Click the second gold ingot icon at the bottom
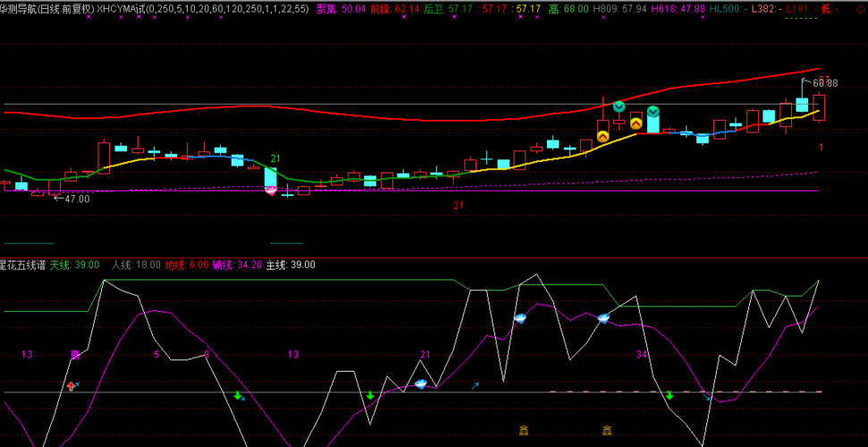 (607, 429)
